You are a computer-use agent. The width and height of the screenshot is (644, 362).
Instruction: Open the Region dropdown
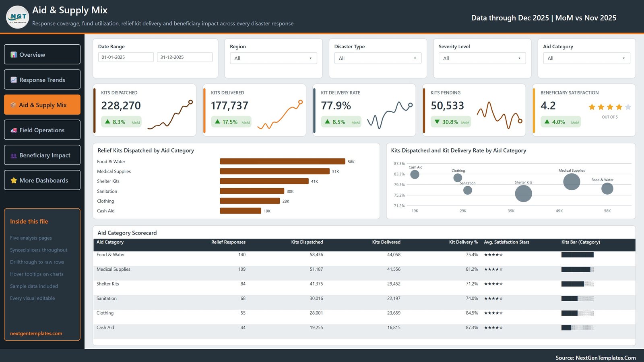(x=273, y=58)
